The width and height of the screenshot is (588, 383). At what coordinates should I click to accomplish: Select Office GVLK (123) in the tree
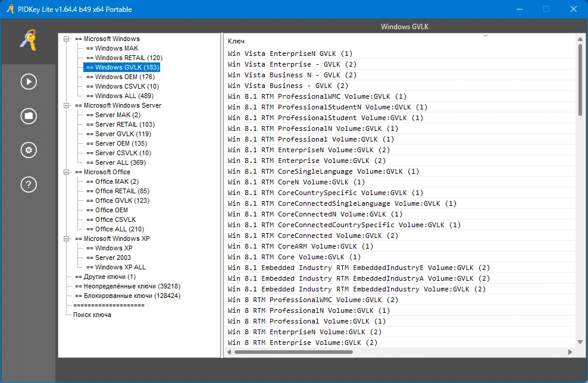118,200
